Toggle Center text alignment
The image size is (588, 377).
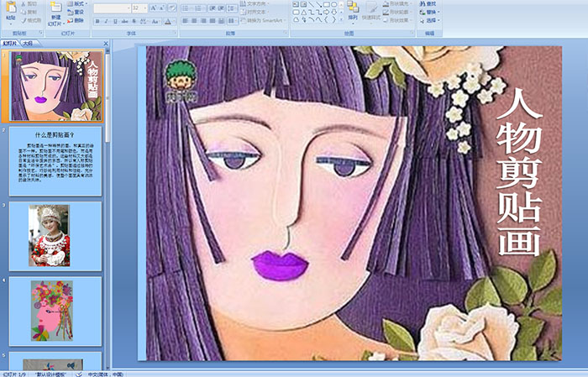click(x=194, y=21)
